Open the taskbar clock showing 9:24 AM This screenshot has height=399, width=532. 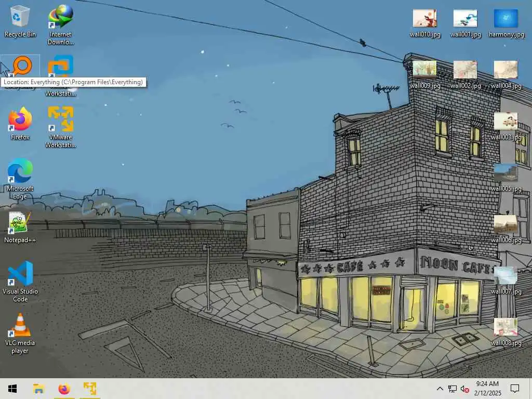tap(487, 389)
